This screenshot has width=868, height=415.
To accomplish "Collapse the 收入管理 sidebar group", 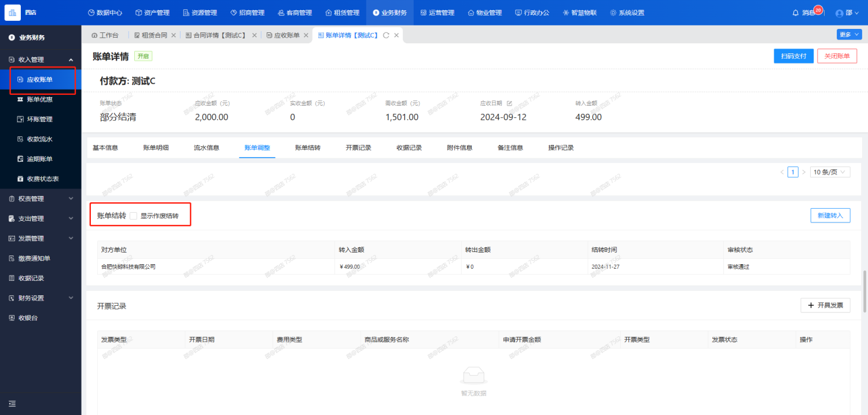I will pos(41,60).
